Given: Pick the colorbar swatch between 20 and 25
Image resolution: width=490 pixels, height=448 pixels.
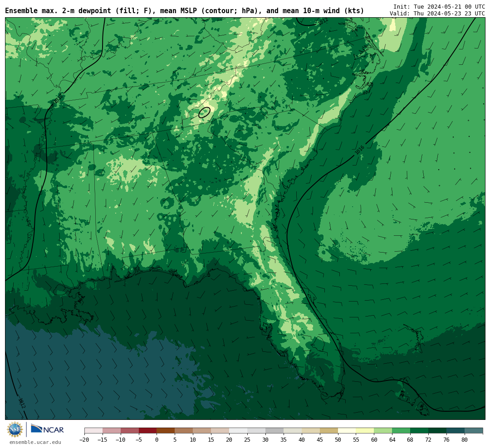Looking at the screenshot, I should (239, 431).
